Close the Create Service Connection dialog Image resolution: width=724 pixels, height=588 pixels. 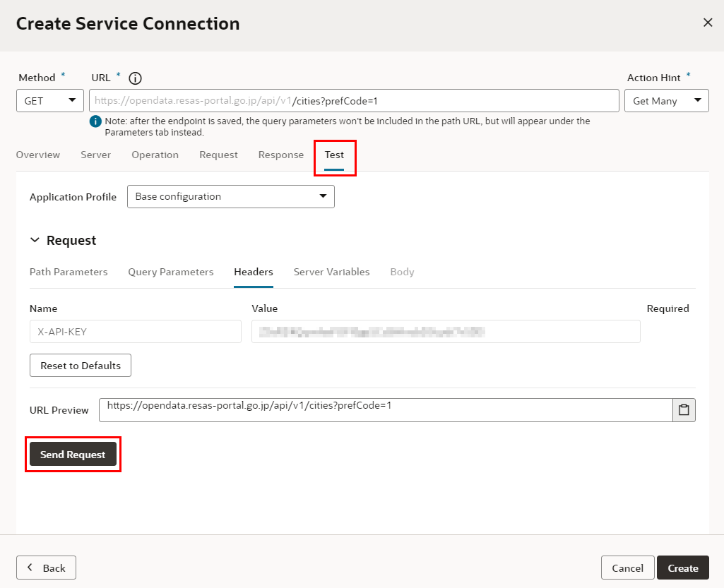(708, 23)
